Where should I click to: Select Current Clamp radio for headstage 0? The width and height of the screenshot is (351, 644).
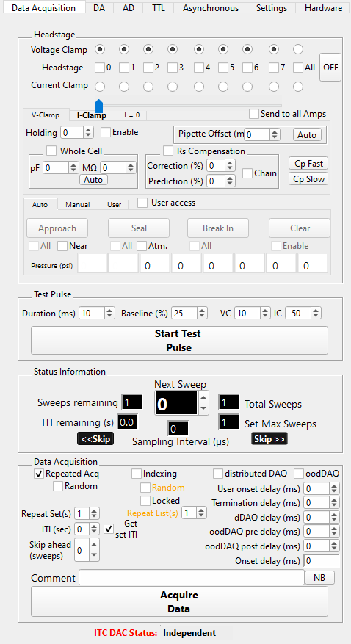(x=100, y=87)
